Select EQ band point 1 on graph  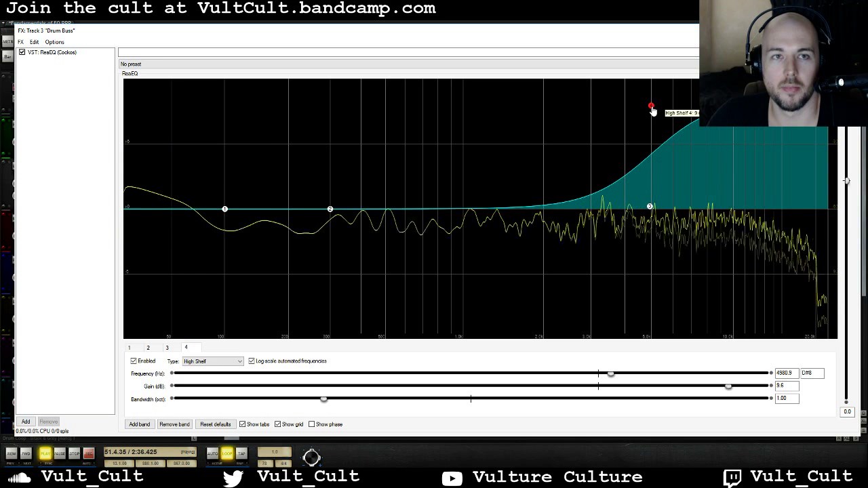[x=224, y=209]
